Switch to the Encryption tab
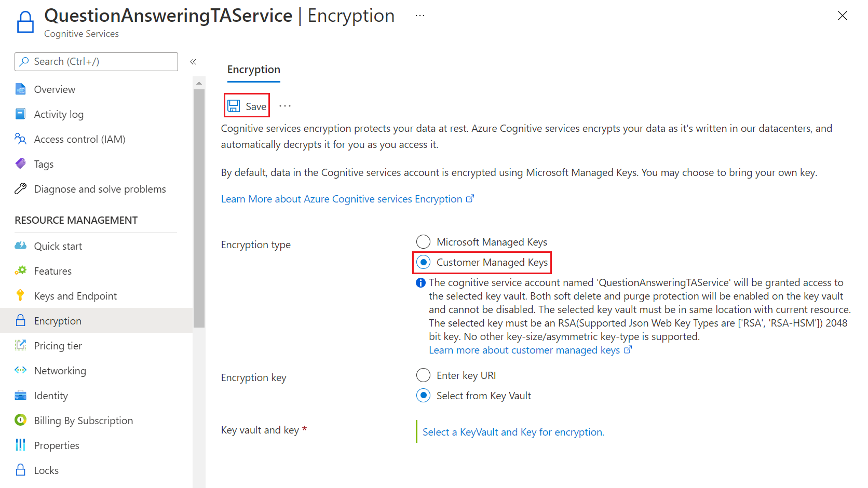 (254, 70)
